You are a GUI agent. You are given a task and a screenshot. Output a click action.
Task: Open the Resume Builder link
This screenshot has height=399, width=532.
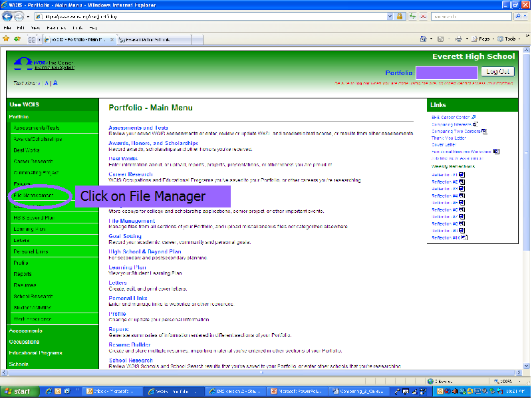click(x=130, y=344)
